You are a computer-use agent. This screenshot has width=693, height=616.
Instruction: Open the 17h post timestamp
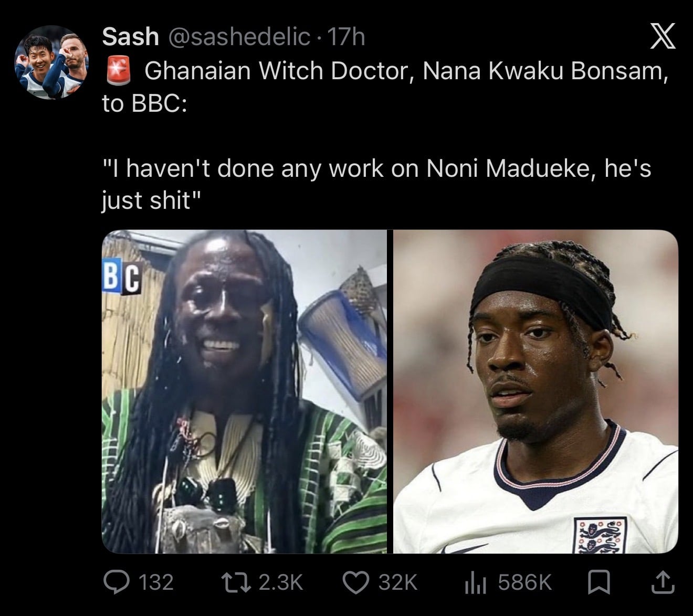click(345, 37)
